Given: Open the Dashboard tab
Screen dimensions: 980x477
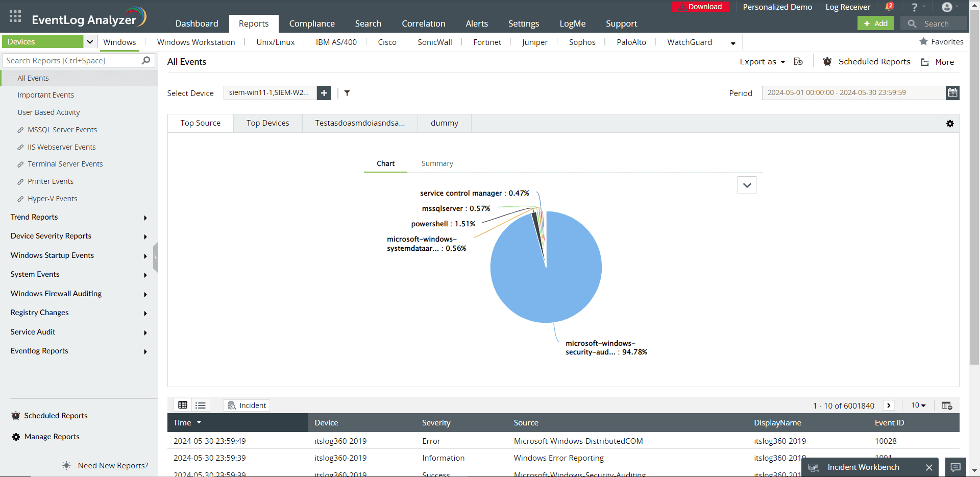Looking at the screenshot, I should [x=197, y=23].
